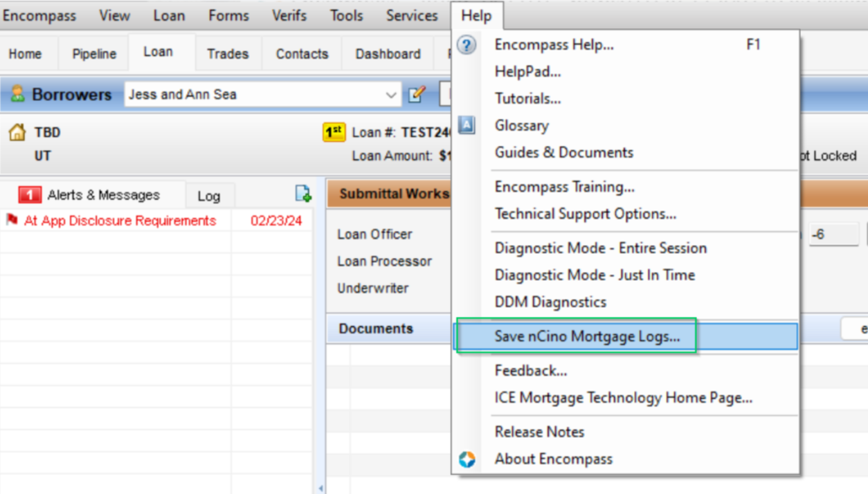
Task: Switch to the Log tab
Action: 208,196
